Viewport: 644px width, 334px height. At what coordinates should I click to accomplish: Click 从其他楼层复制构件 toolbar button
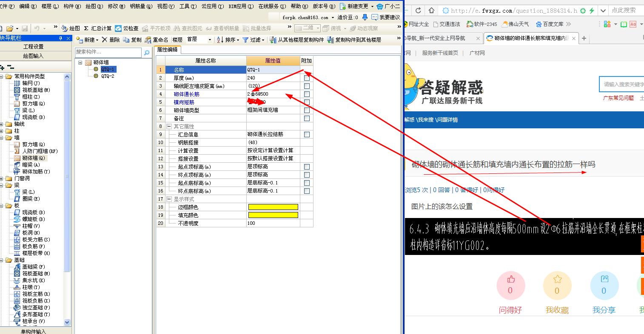(x=297, y=40)
